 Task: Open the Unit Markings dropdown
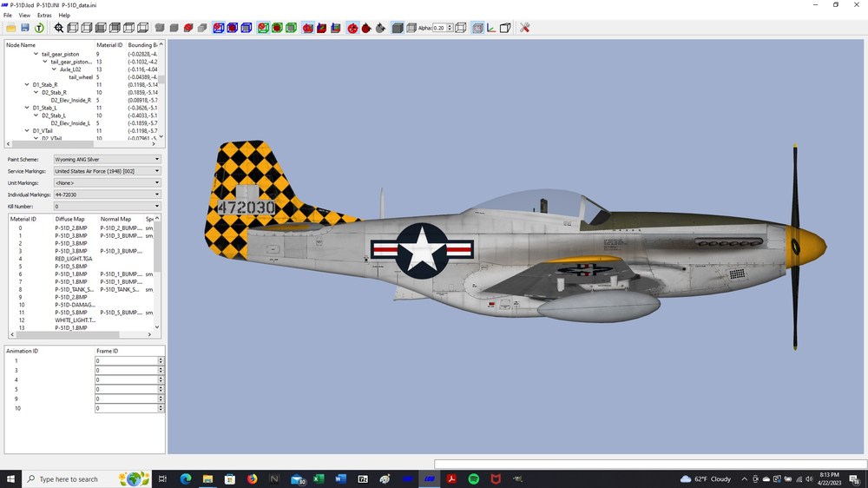coord(107,183)
